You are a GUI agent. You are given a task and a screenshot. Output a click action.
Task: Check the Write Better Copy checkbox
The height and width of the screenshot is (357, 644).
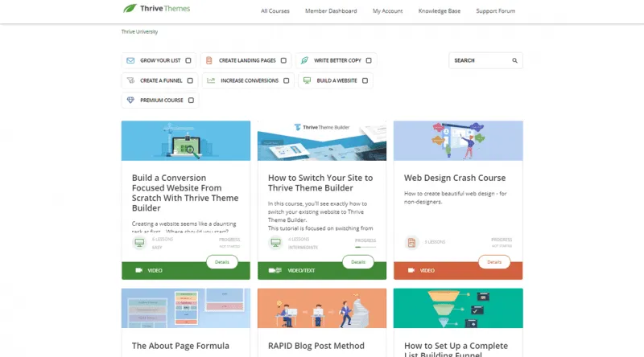click(369, 60)
